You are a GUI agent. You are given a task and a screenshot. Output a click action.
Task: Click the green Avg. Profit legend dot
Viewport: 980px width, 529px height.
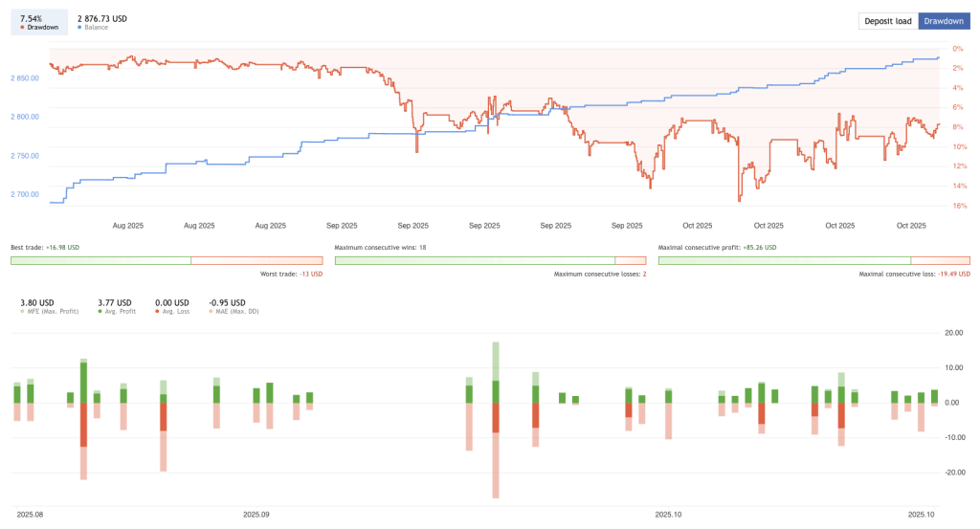tap(100, 312)
